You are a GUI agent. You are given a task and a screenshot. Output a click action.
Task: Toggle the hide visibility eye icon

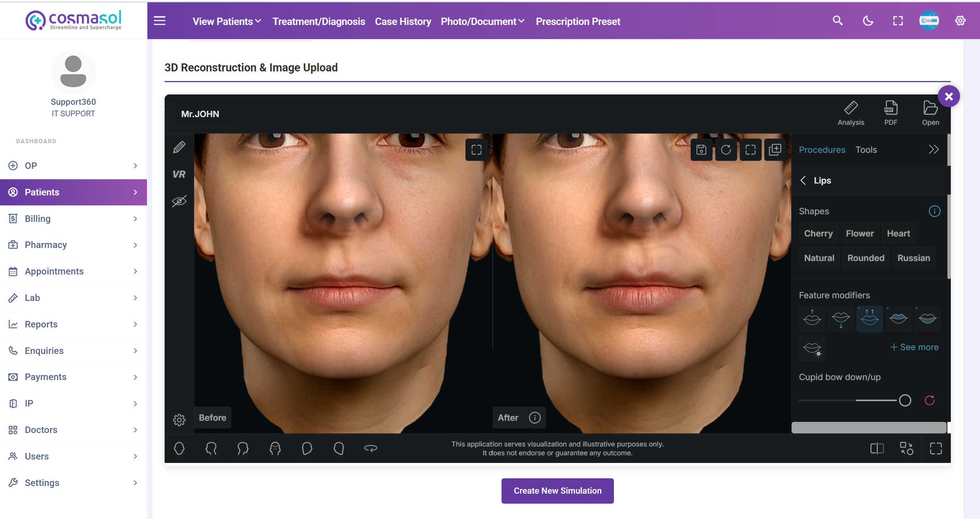[x=179, y=201]
